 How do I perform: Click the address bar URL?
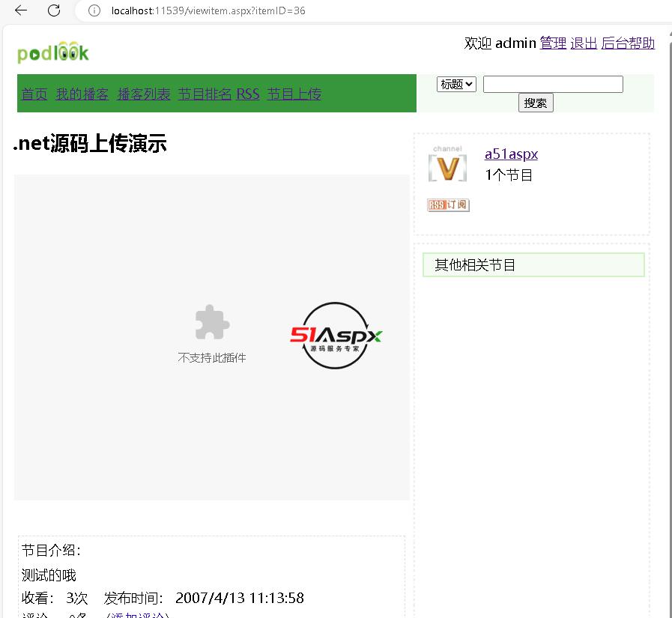tap(208, 10)
